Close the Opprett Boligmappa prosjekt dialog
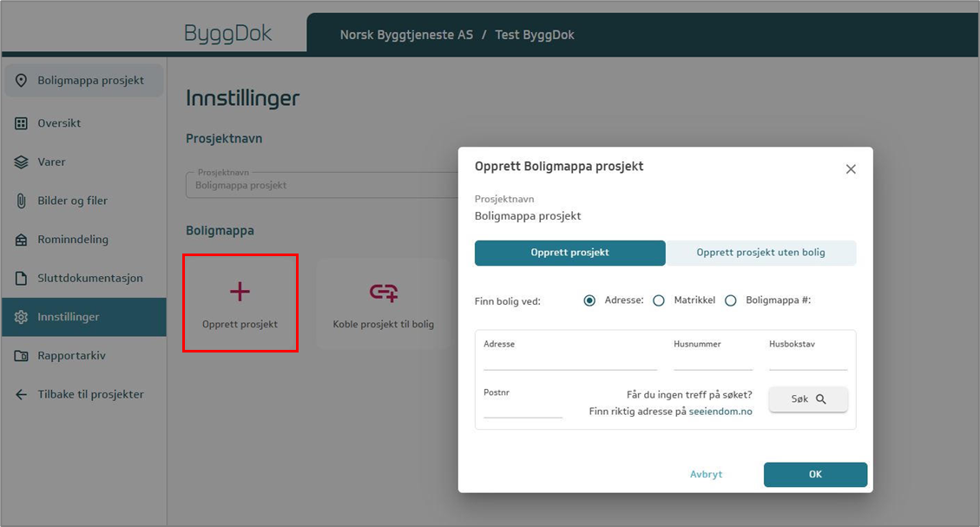Viewport: 980px width, 527px height. [x=851, y=169]
